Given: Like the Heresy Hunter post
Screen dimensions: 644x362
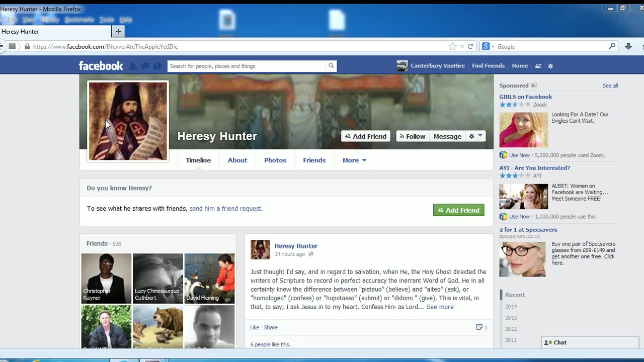Looking at the screenshot, I should [x=255, y=327].
